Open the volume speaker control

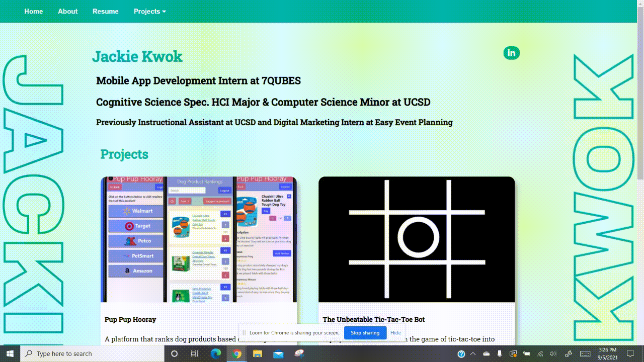pyautogui.click(x=553, y=354)
